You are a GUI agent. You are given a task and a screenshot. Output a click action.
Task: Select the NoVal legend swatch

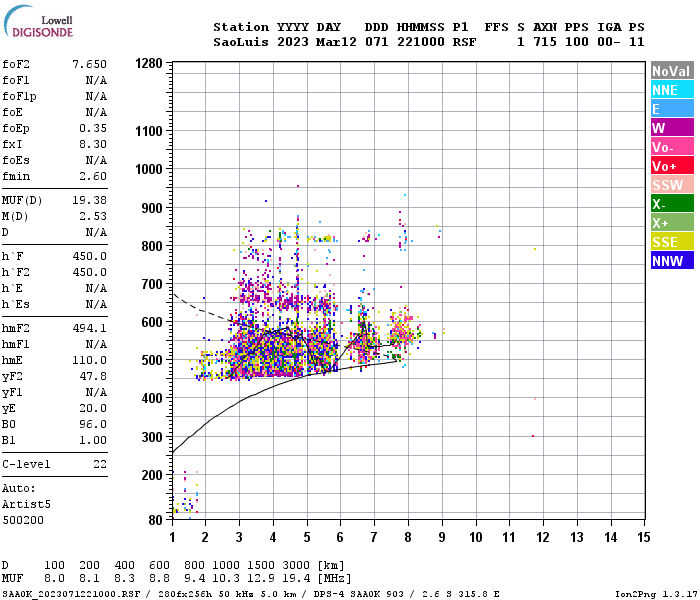pos(672,71)
